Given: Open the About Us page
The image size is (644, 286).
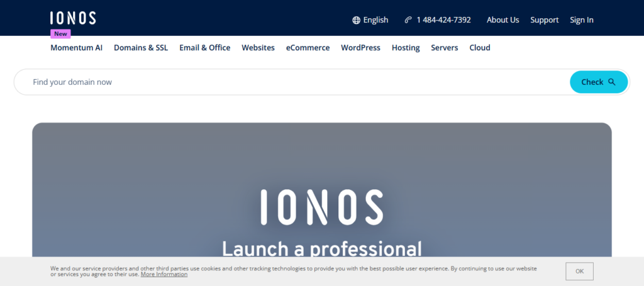Looking at the screenshot, I should pos(502,20).
